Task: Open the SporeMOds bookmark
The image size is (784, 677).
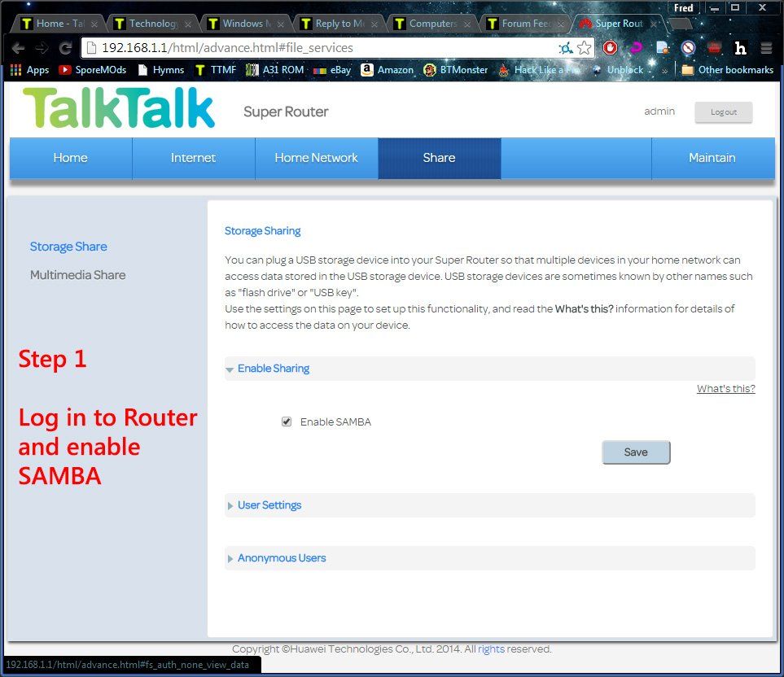Action: (x=93, y=70)
